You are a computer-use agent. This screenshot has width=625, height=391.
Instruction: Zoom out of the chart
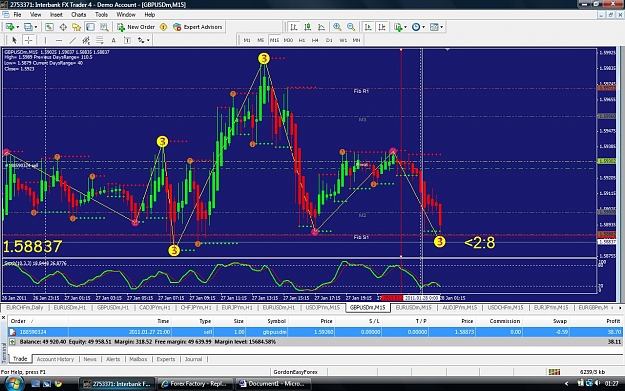click(x=351, y=27)
